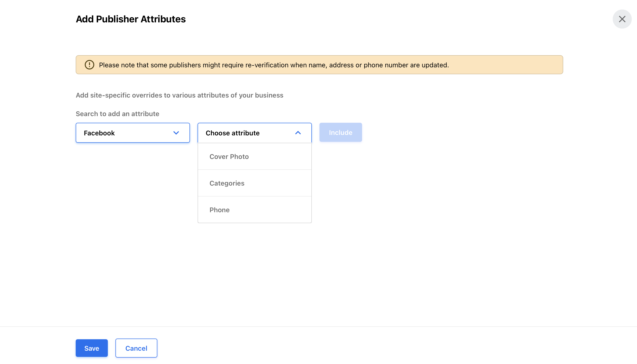Click the 'Add Publisher Attributes' heading
The width and height of the screenshot is (637, 364).
tap(130, 19)
